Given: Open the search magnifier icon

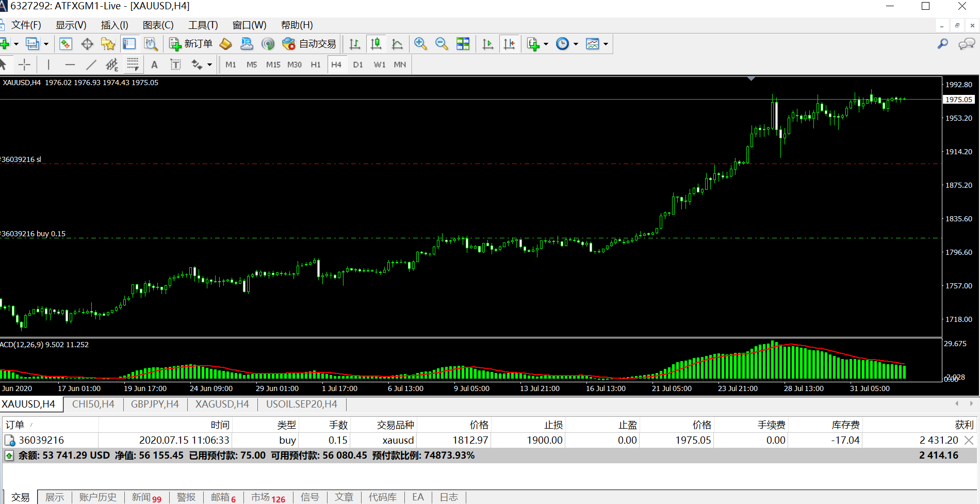Looking at the screenshot, I should (x=942, y=44).
